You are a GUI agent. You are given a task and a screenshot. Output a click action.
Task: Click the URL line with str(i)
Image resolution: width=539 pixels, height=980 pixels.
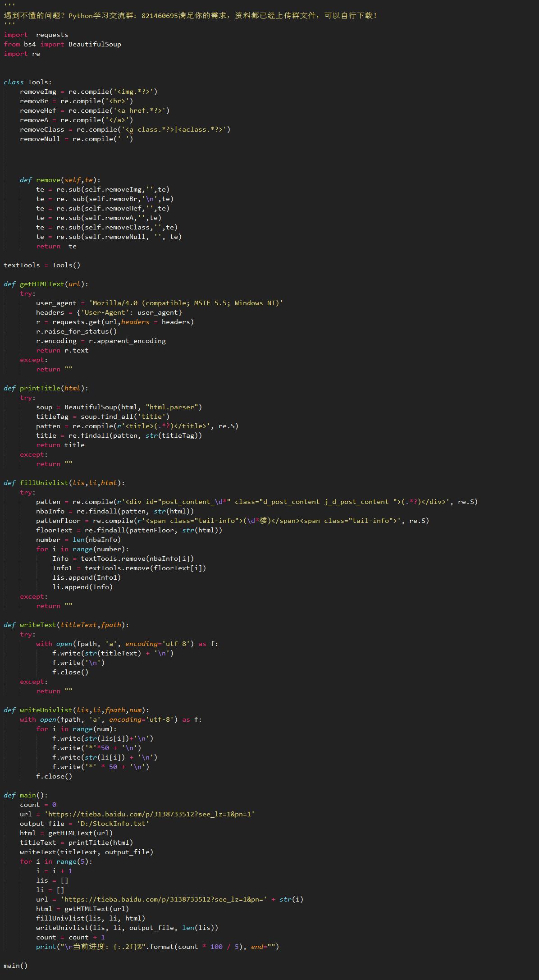coord(170,899)
